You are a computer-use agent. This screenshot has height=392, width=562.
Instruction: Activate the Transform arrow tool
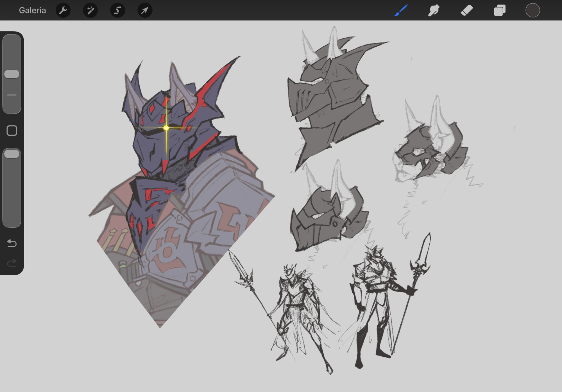pyautogui.click(x=145, y=10)
